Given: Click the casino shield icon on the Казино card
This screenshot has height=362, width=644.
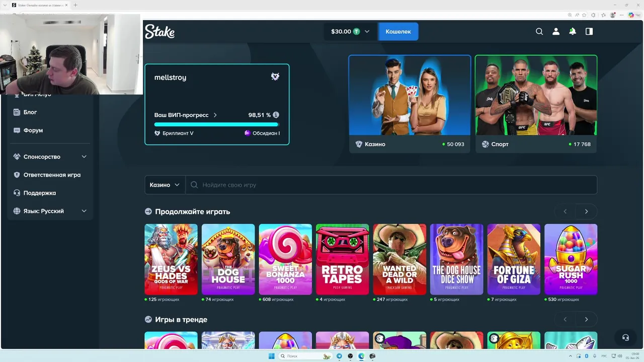Looking at the screenshot, I should (359, 144).
